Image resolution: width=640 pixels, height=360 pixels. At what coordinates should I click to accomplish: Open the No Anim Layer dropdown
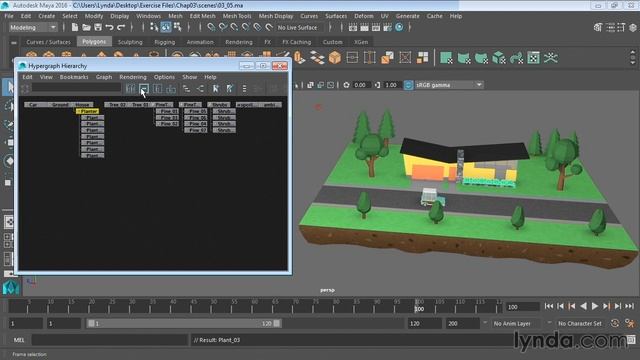pos(516,323)
